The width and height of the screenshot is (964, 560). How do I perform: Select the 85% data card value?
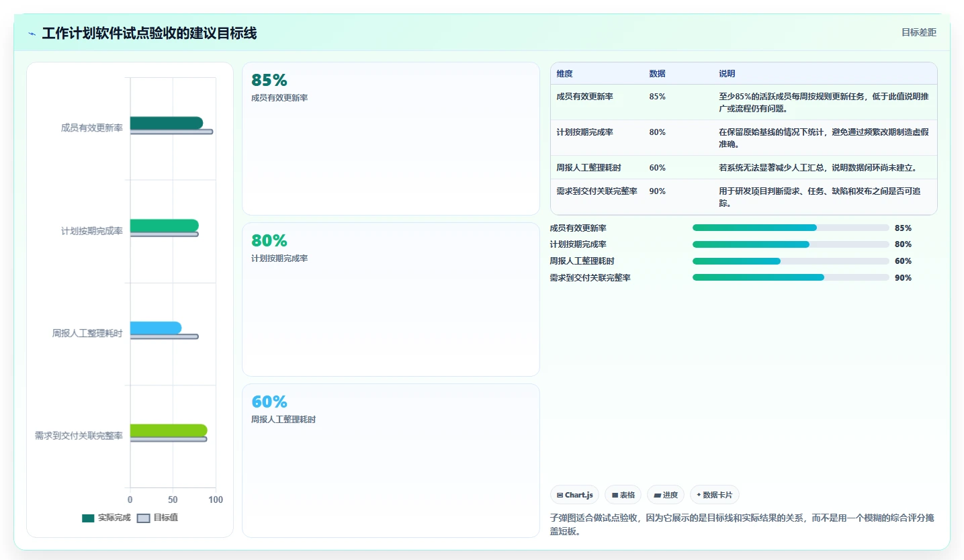269,80
